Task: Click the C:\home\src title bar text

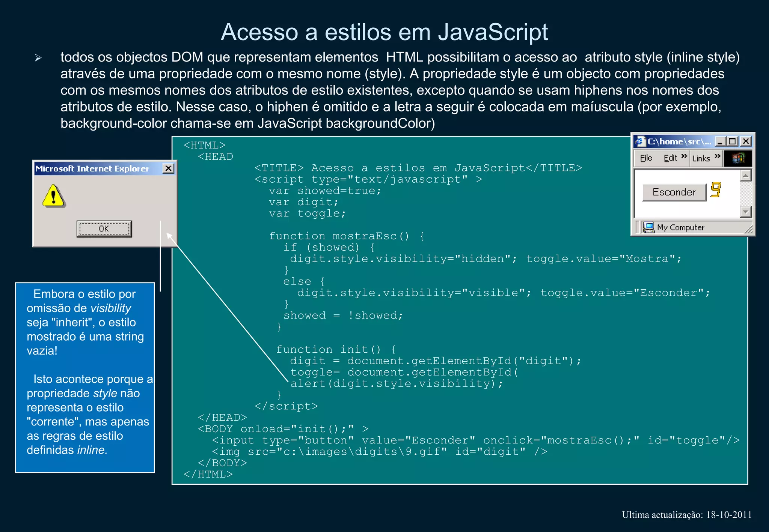Action: pos(679,141)
